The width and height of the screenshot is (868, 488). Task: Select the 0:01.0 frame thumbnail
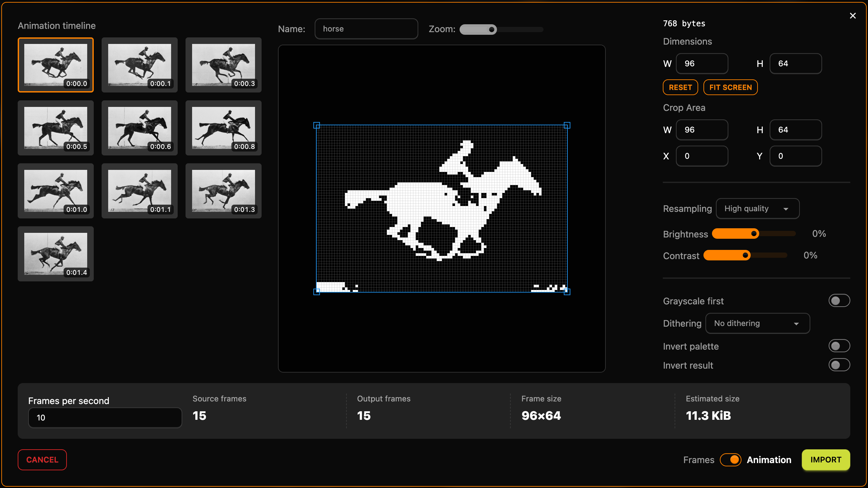tap(56, 191)
